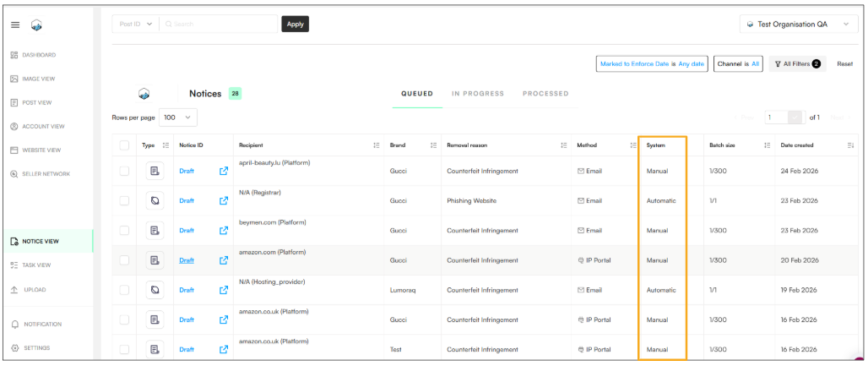The width and height of the screenshot is (868, 366).
Task: Open external link icon for beymen.com notice
Action: [224, 230]
